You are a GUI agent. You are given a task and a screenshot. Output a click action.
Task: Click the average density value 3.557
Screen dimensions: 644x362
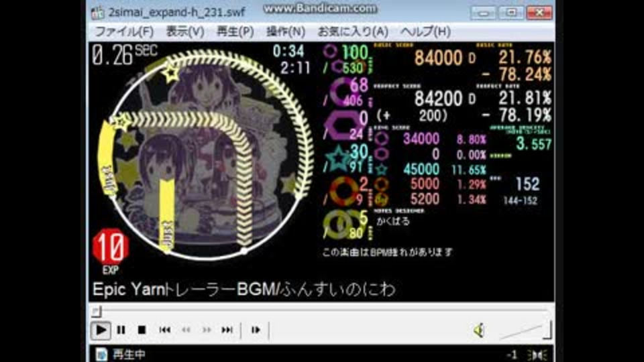coord(534,144)
